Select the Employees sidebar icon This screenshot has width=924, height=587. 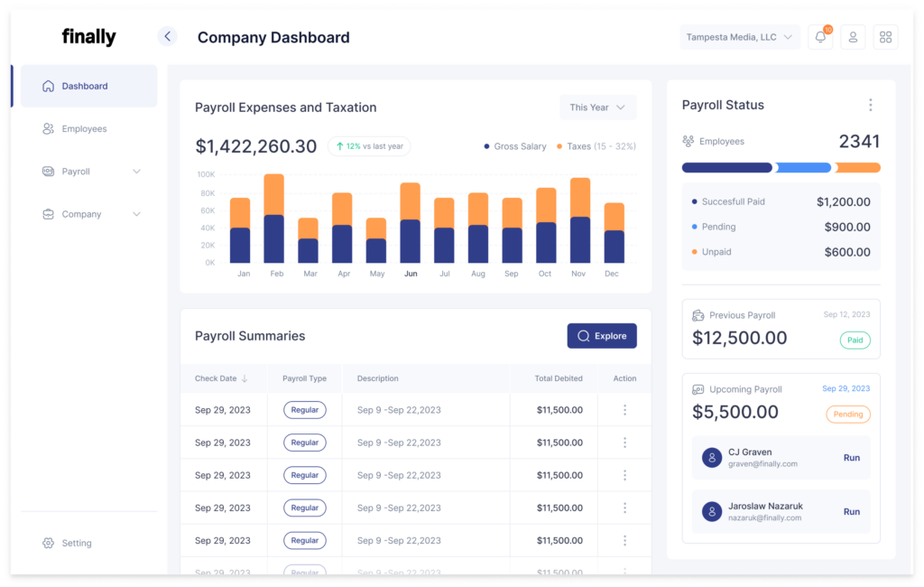(48, 128)
